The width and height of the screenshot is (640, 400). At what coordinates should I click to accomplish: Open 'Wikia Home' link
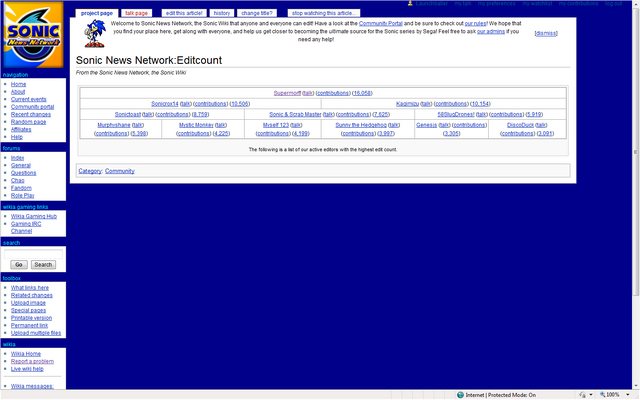coord(26,354)
